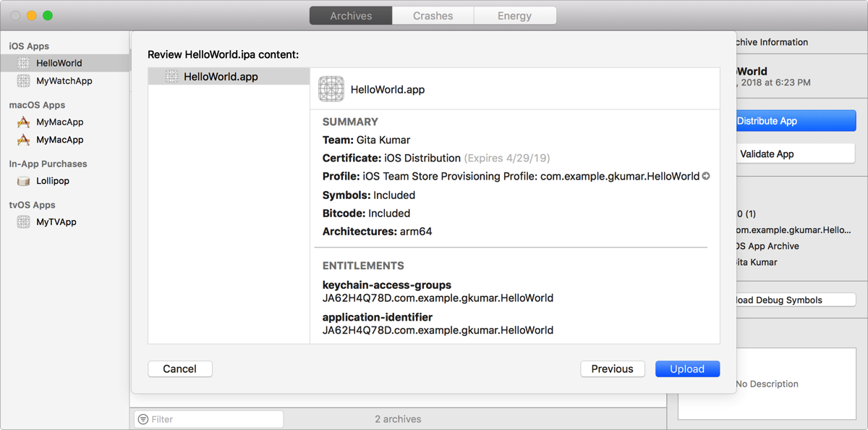This screenshot has width=868, height=430.
Task: Open provisioning profile details arrow
Action: tap(706, 176)
